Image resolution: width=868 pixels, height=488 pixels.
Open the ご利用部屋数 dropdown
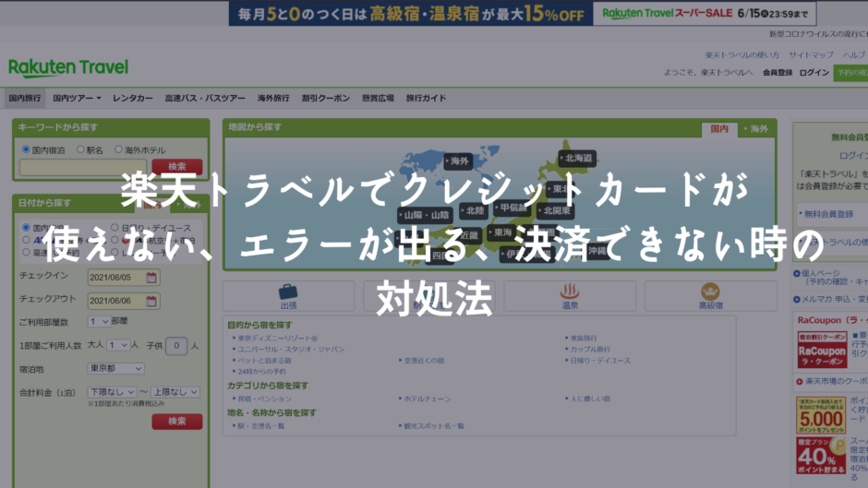[99, 321]
